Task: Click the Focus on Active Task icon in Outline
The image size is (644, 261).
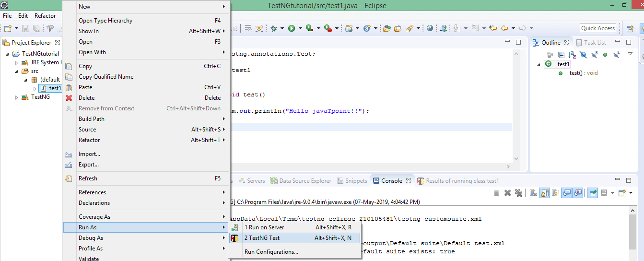Action: click(550, 54)
